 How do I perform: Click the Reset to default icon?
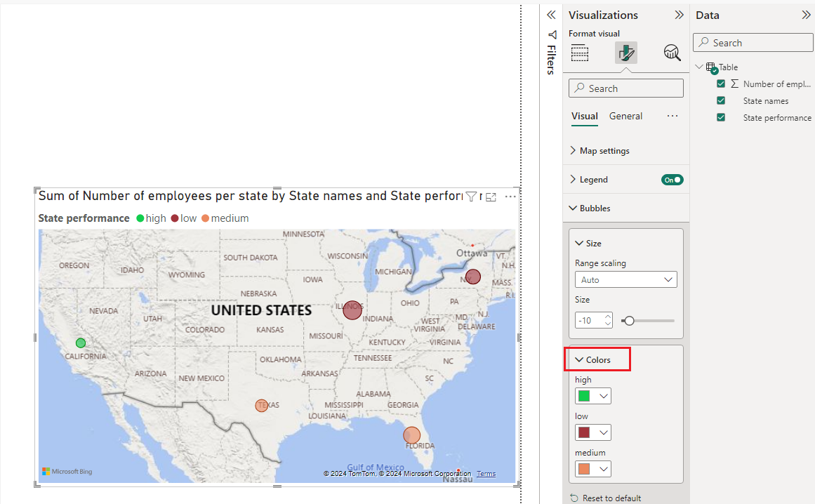pyautogui.click(x=574, y=498)
